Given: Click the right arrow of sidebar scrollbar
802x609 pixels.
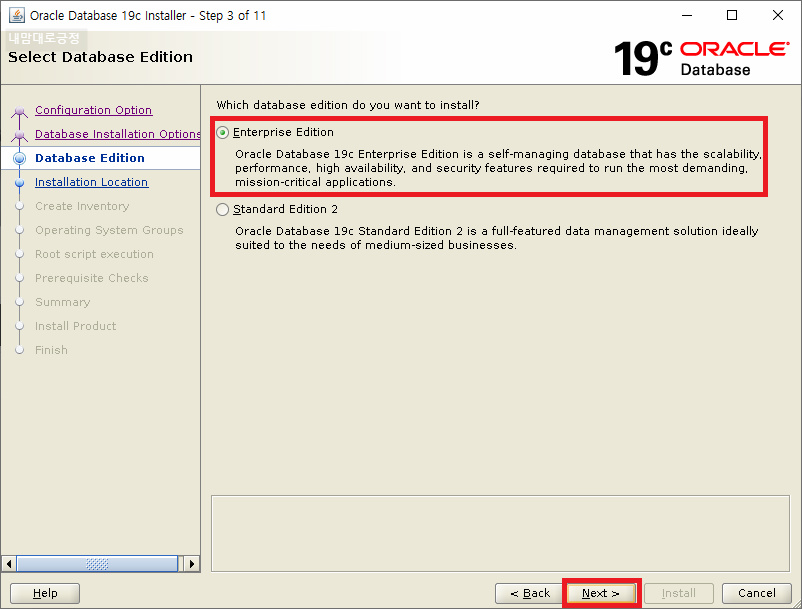Looking at the screenshot, I should tap(192, 564).
